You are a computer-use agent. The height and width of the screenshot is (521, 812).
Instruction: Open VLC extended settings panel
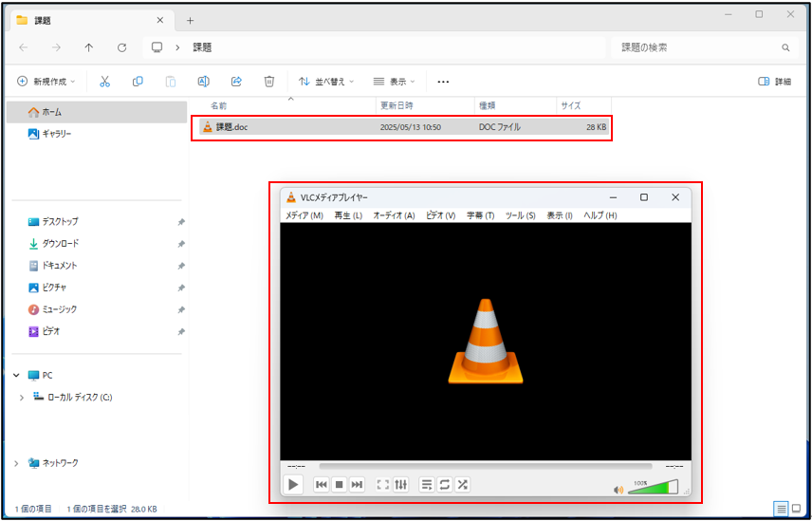click(401, 485)
